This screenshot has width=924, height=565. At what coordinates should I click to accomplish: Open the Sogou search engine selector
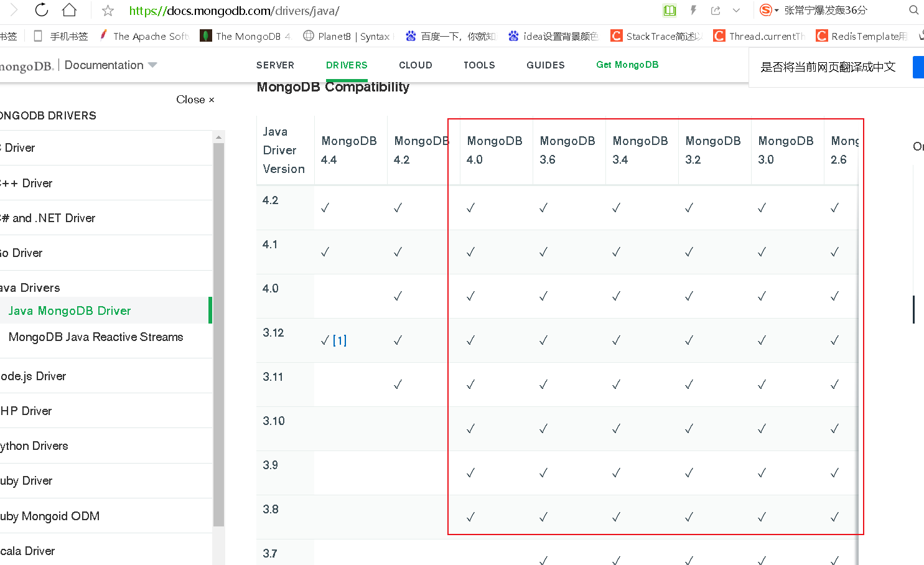[x=769, y=10]
